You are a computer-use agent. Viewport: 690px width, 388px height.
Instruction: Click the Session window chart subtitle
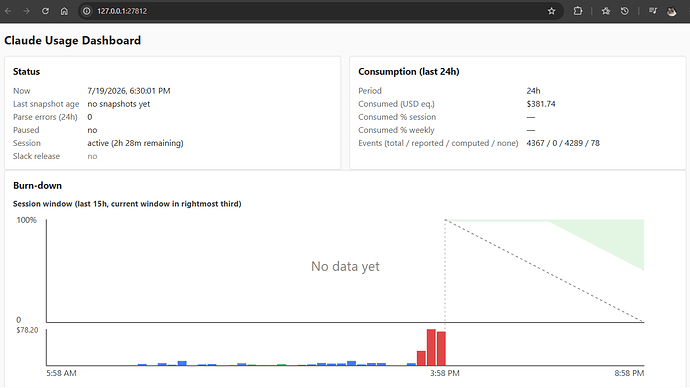click(127, 204)
